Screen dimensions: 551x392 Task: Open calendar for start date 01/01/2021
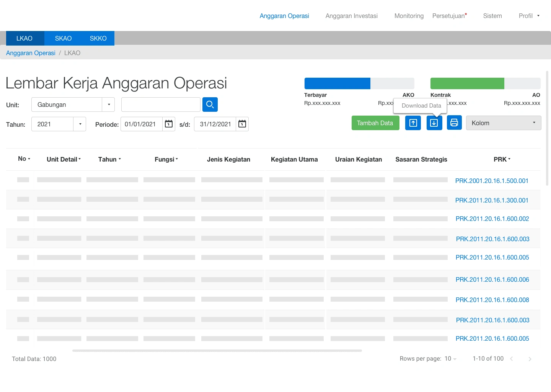(169, 124)
